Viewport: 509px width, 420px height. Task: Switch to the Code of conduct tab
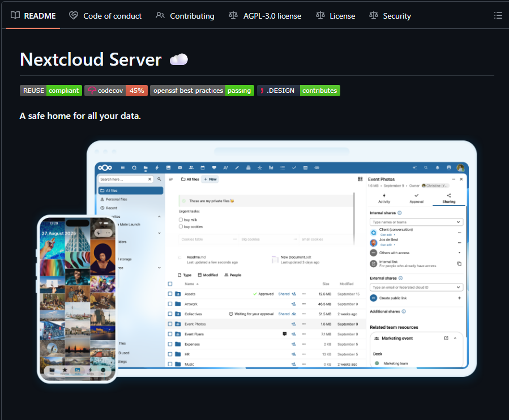coord(105,16)
